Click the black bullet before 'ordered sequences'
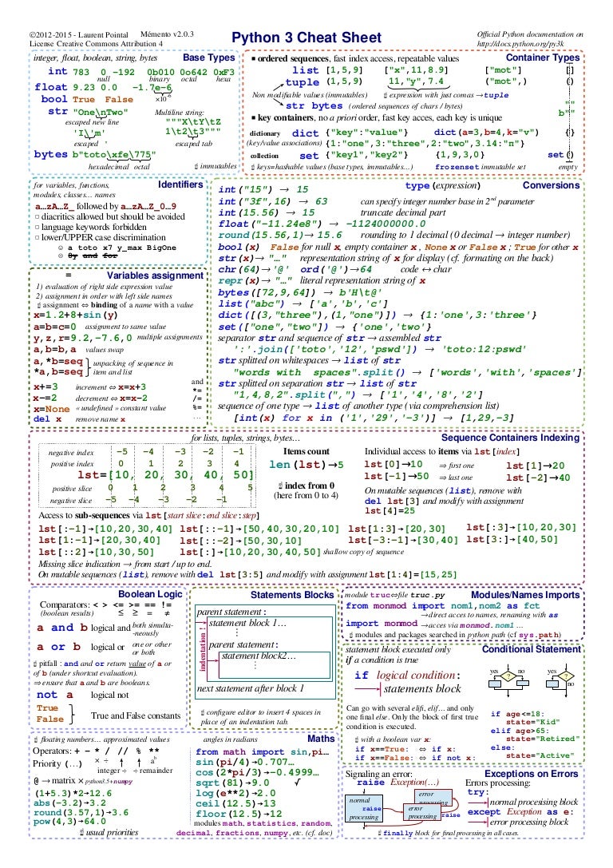This screenshot has width=613, height=868. 253,59
